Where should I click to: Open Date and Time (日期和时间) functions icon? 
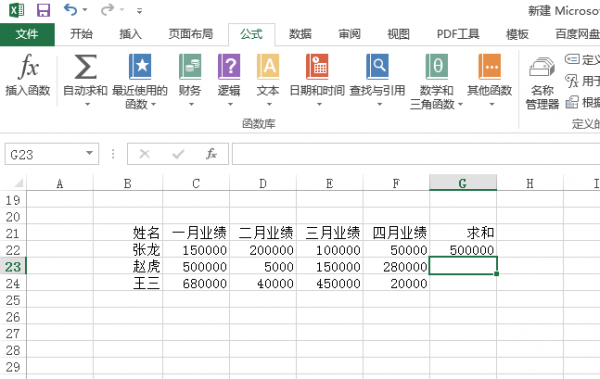(317, 67)
